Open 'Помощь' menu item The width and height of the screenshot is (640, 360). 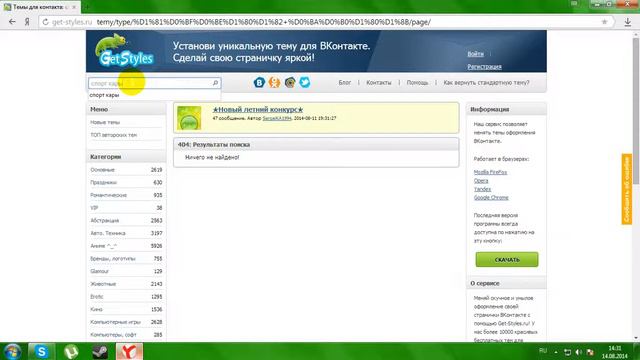(x=418, y=82)
